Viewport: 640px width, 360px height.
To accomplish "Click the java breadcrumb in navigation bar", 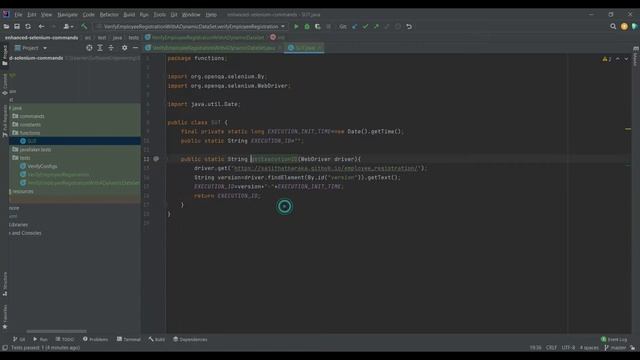I will coord(117,38).
